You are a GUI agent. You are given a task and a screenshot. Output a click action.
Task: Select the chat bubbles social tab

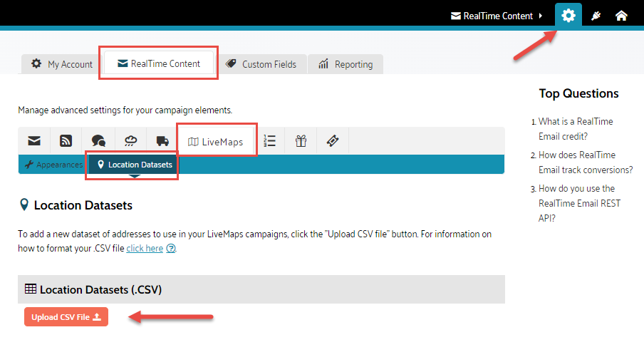(98, 141)
